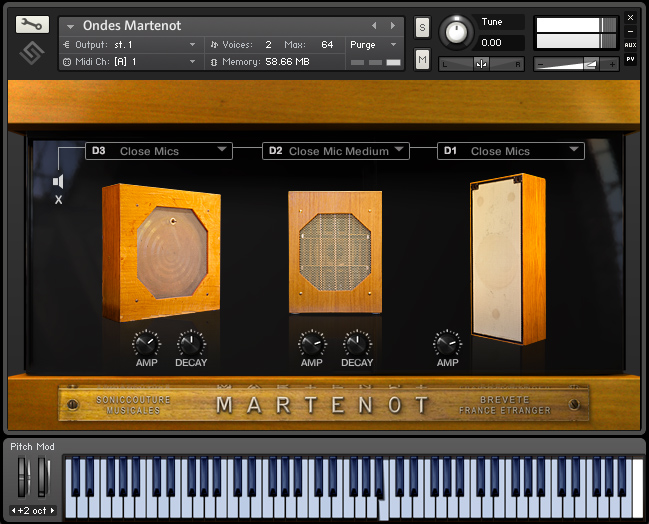This screenshot has height=524, width=649.
Task: Open the Purge menu
Action: [x=373, y=45]
